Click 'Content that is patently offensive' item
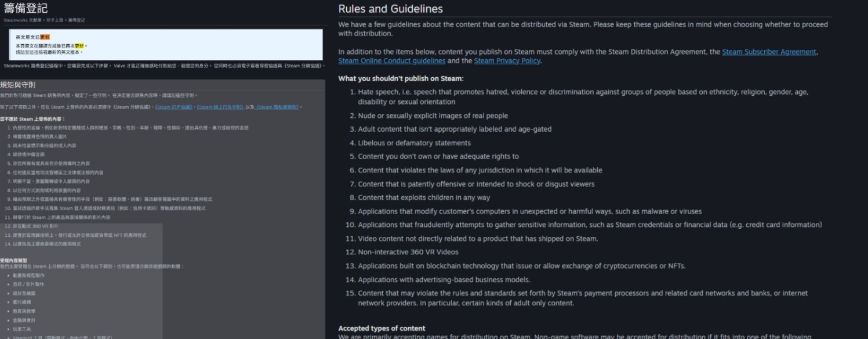868x339 pixels. [x=476, y=184]
